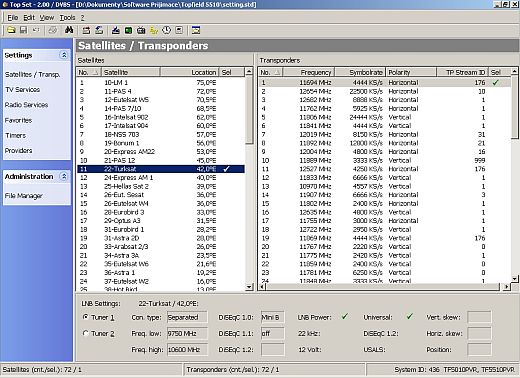Click the small window toolbar icon
The height and width of the screenshot is (378, 520).
pyautogui.click(x=179, y=30)
